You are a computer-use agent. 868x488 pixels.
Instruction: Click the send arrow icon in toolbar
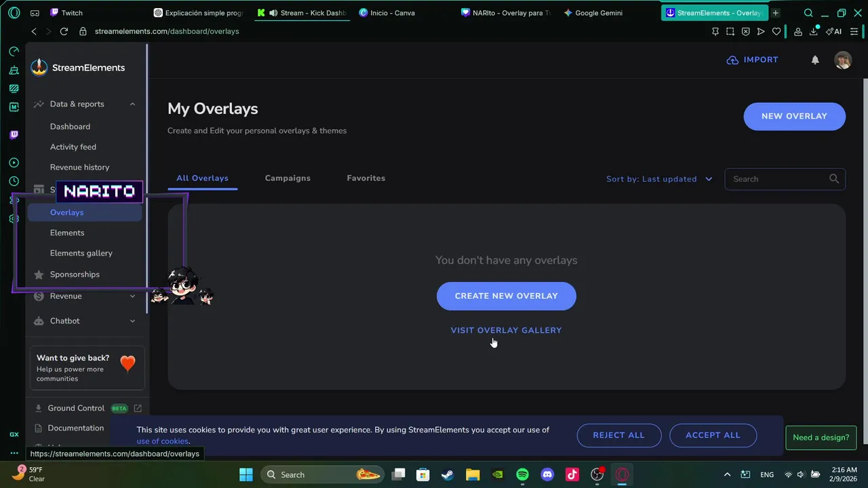pyautogui.click(x=761, y=31)
